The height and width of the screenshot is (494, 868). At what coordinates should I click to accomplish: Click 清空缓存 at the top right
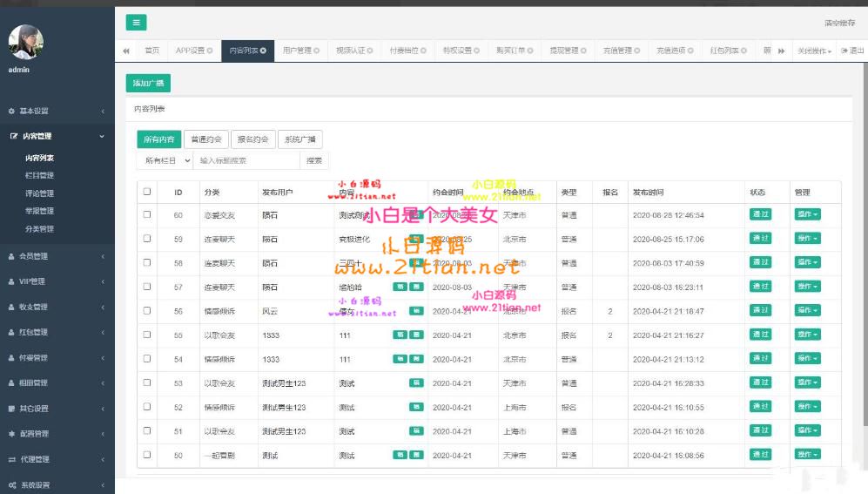click(x=840, y=23)
